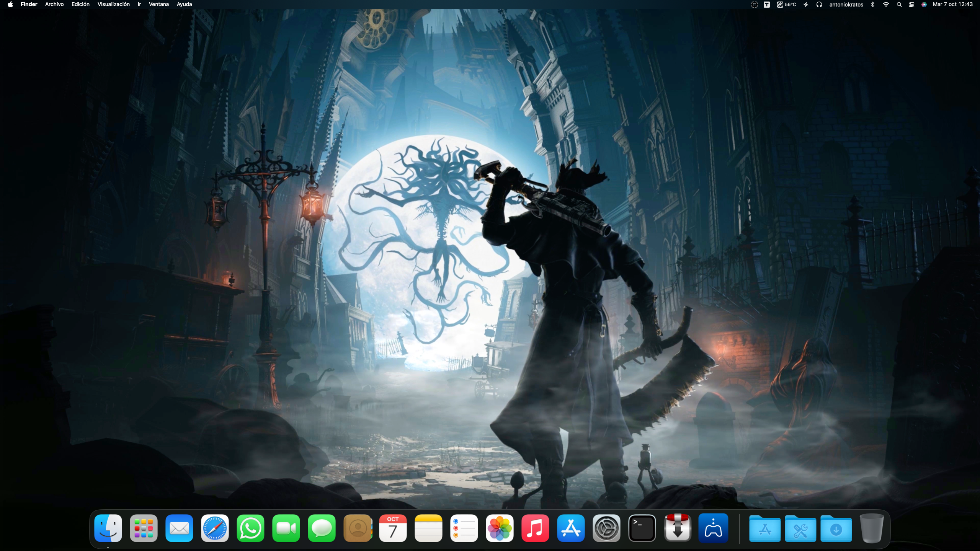
Task: Open the Reminders app
Action: pos(464,528)
